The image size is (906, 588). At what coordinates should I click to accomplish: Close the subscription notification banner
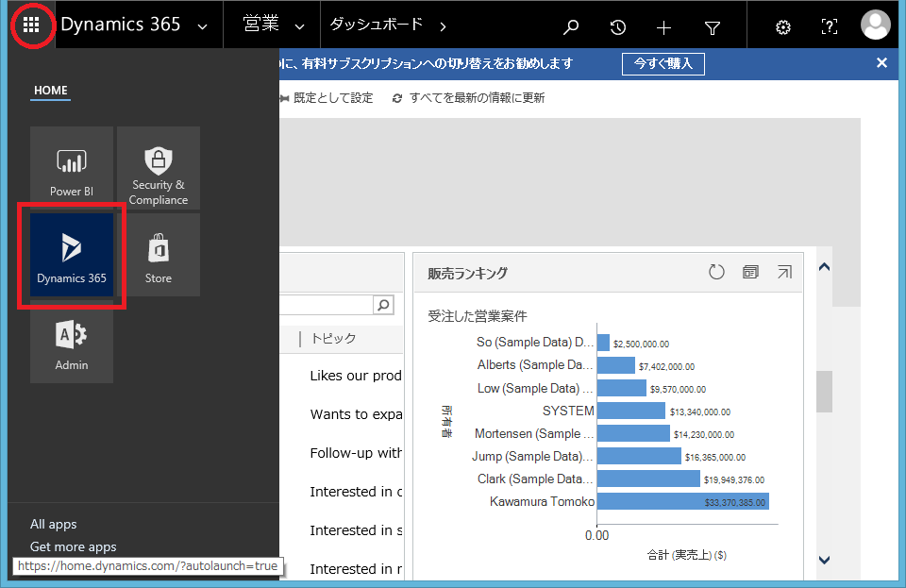coord(881,63)
